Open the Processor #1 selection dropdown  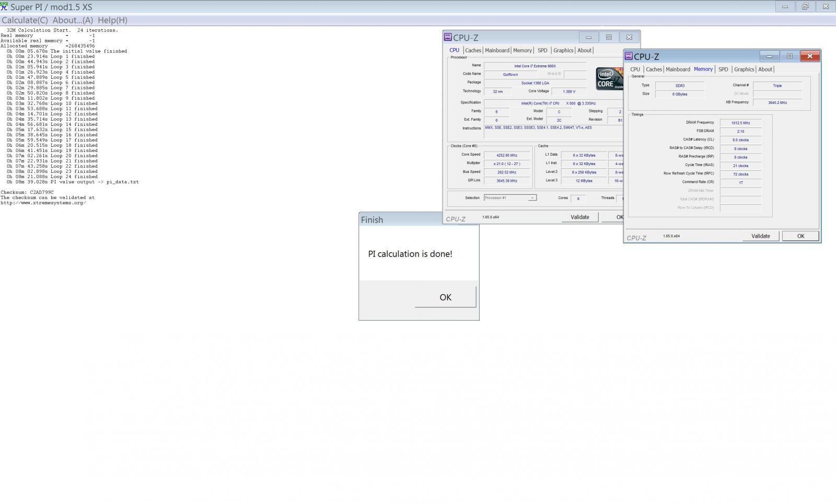(x=510, y=198)
